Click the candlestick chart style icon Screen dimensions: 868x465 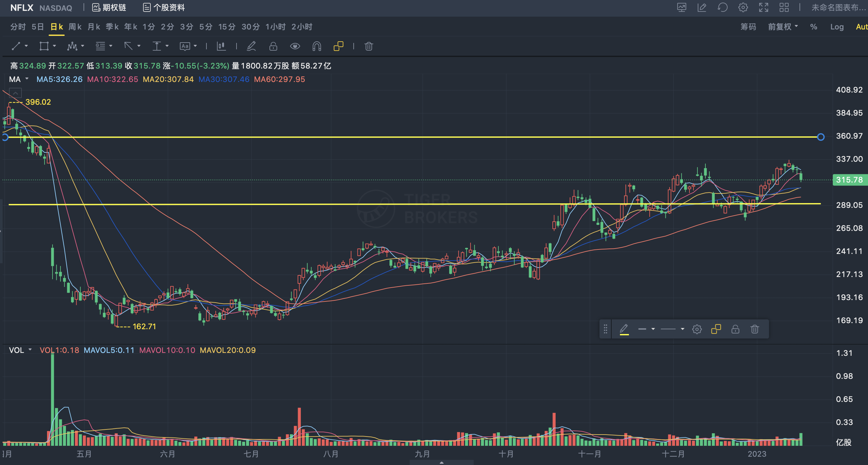click(221, 46)
